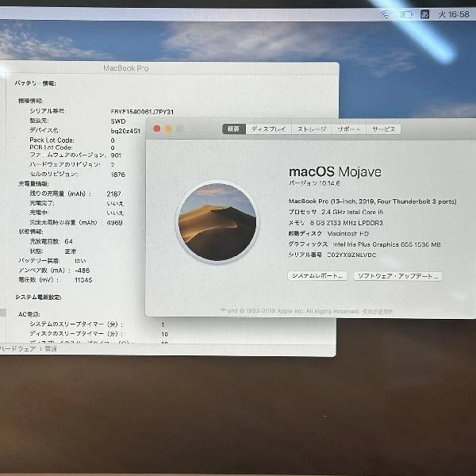The height and width of the screenshot is (476, 476).
Task: Select the 概要 tab
Action: pos(233,129)
